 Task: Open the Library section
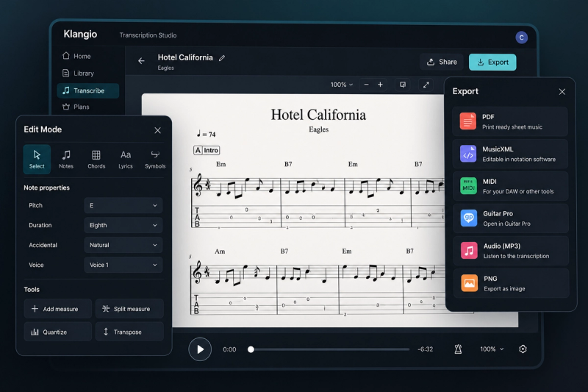click(x=79, y=73)
